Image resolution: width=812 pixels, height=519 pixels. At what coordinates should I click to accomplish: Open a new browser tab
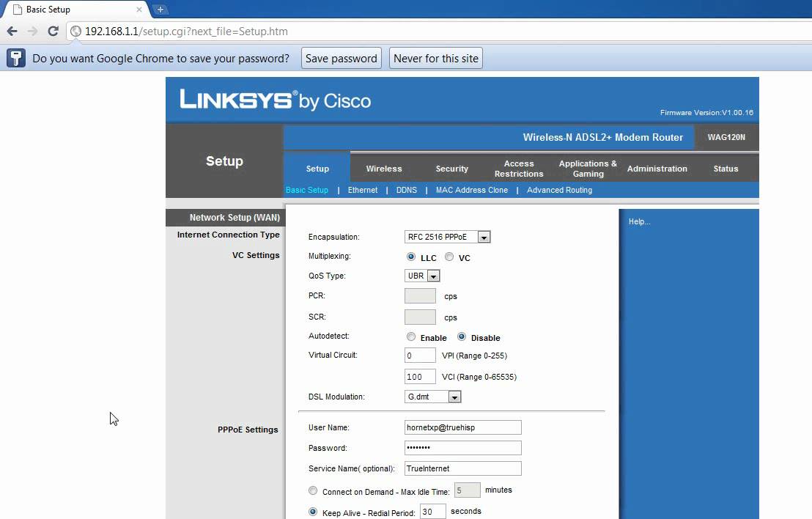[x=160, y=10]
